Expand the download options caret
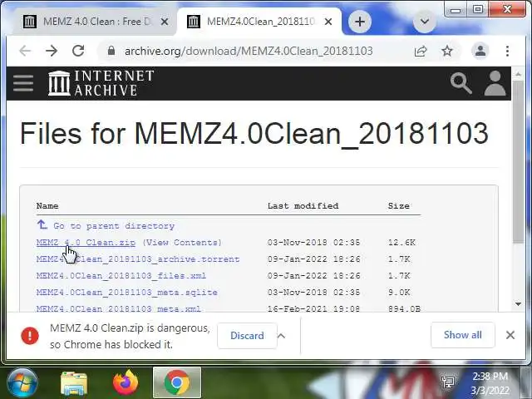This screenshot has width=532, height=399. [x=281, y=336]
